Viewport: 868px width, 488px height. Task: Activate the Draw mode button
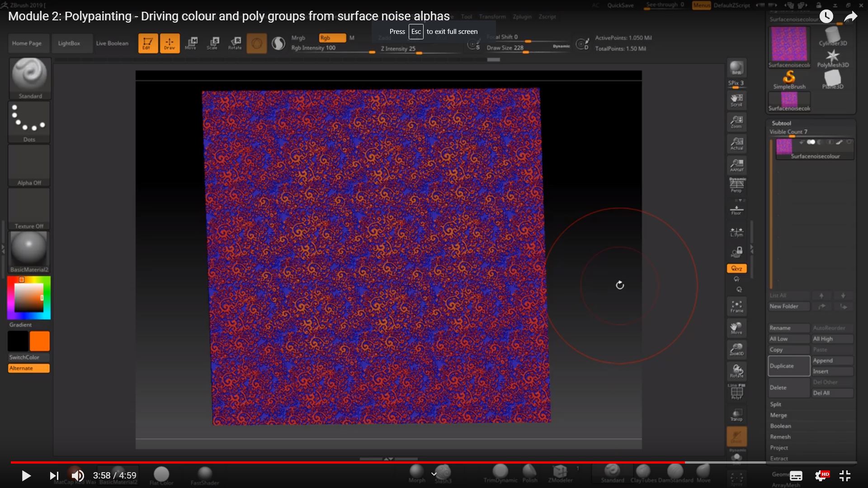click(x=170, y=43)
